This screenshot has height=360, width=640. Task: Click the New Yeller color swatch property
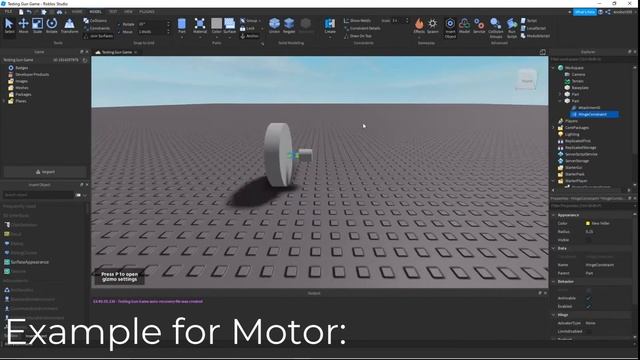[x=588, y=223]
